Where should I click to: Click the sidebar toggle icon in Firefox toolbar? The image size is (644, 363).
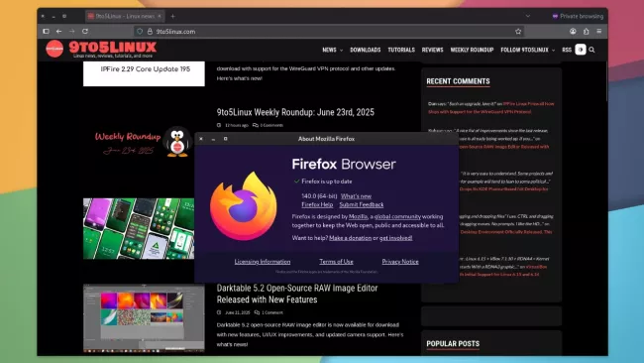coord(46,32)
